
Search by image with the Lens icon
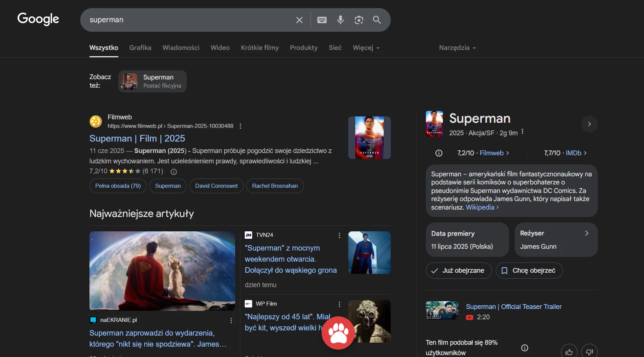pyautogui.click(x=359, y=20)
